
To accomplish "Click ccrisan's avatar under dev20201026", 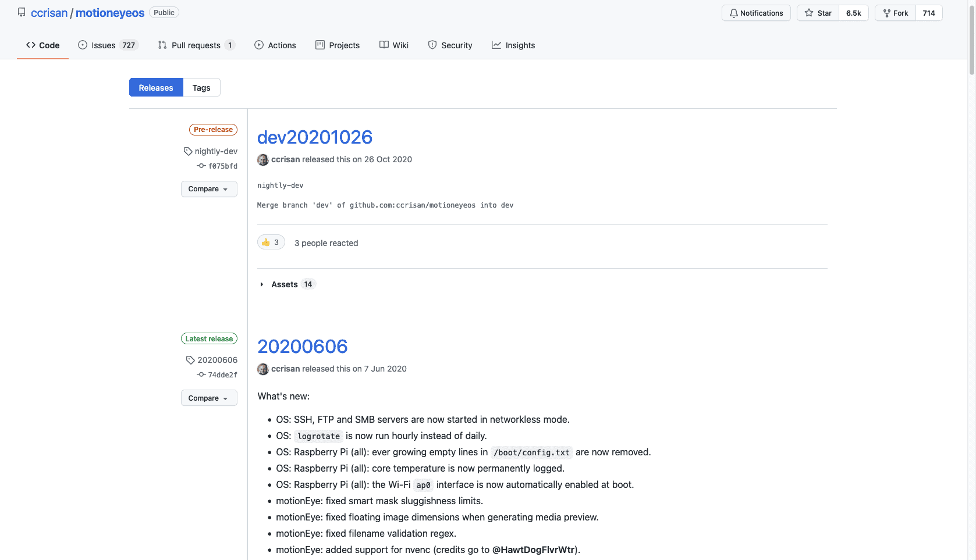I will pyautogui.click(x=263, y=159).
